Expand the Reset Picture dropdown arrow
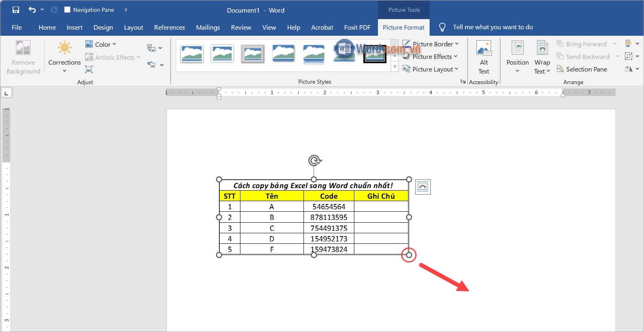The width and height of the screenshot is (644, 332). (162, 65)
